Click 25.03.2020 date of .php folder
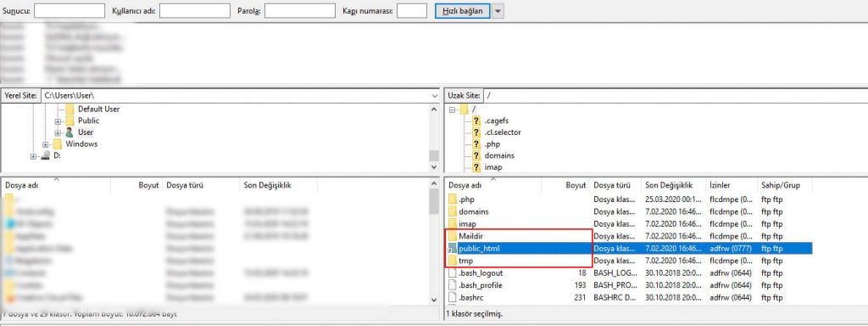Viewport: 868px width, 326px height. [672, 199]
